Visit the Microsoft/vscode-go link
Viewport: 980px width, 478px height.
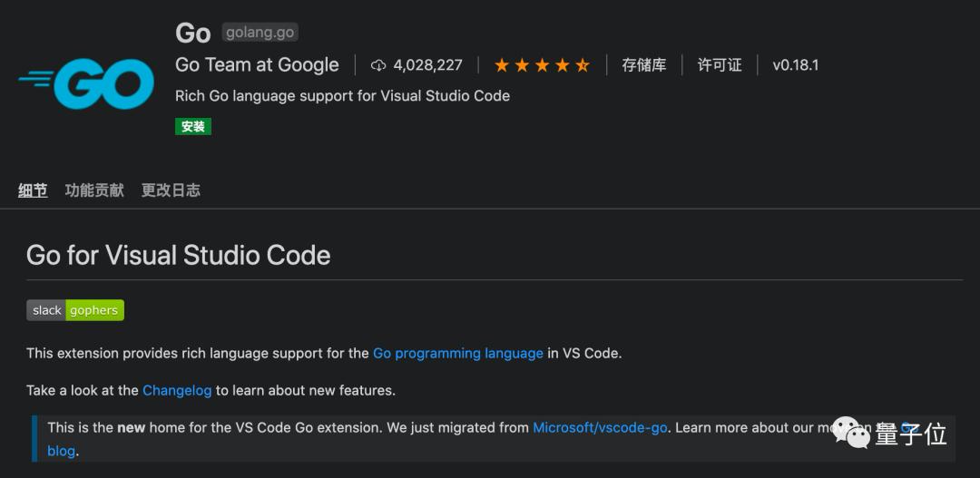(601, 427)
